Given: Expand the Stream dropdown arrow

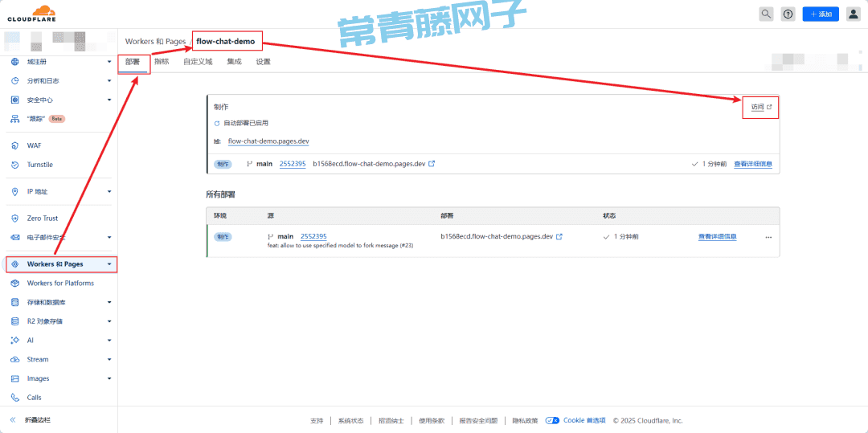Looking at the screenshot, I should pos(109,359).
